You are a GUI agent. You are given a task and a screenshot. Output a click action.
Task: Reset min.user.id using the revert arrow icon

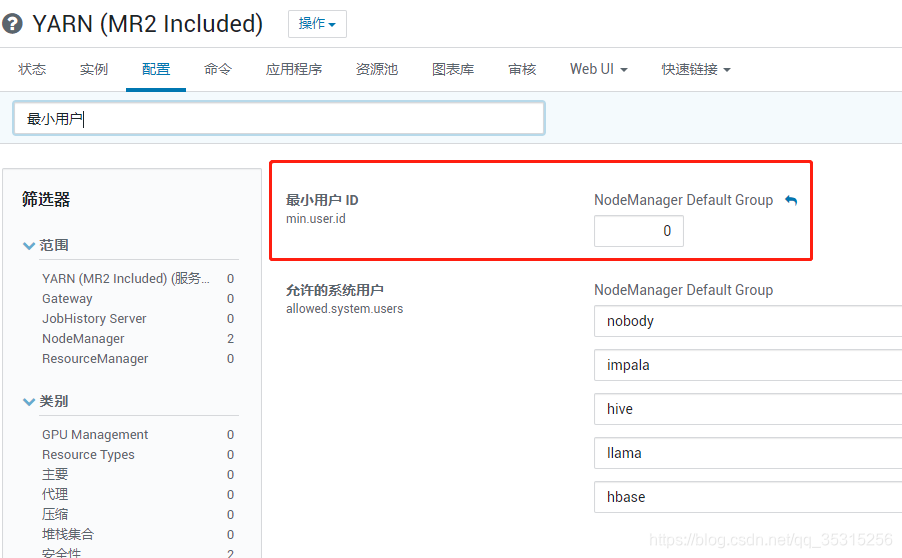(791, 200)
